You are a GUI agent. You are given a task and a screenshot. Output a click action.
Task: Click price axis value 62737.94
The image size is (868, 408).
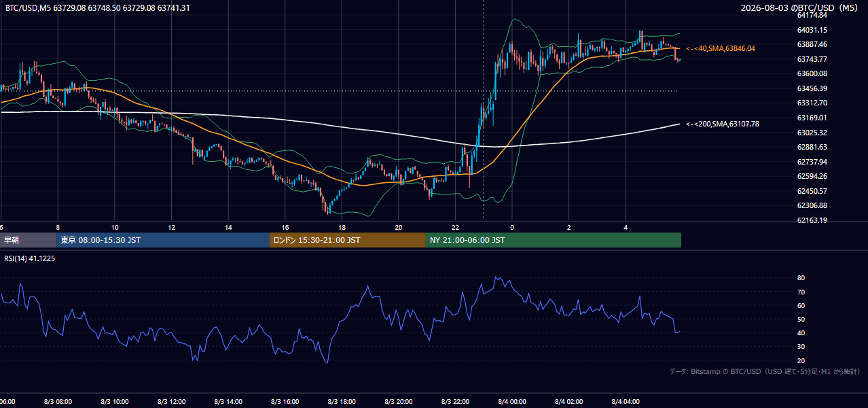812,162
